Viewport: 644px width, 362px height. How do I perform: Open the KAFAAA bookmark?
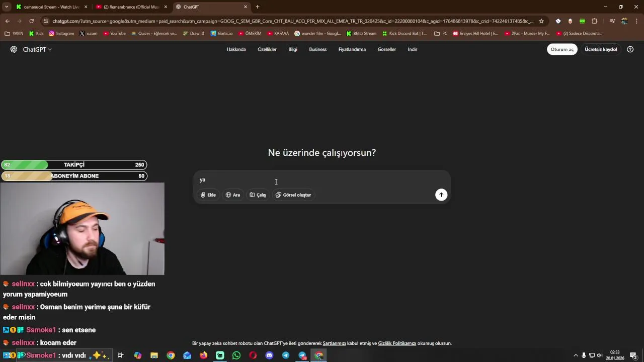tap(278, 34)
